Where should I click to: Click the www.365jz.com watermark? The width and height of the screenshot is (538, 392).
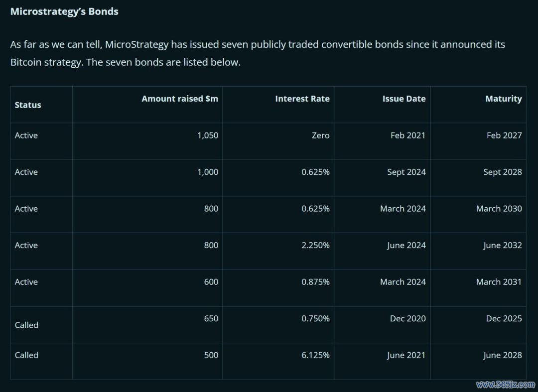point(505,385)
